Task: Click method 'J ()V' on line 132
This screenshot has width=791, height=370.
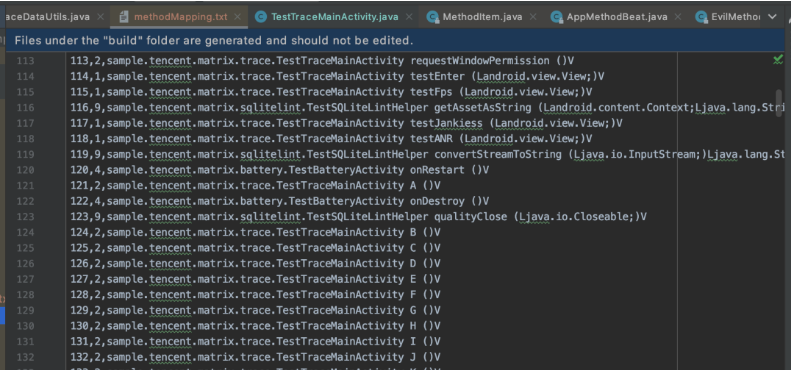Action: click(425, 357)
